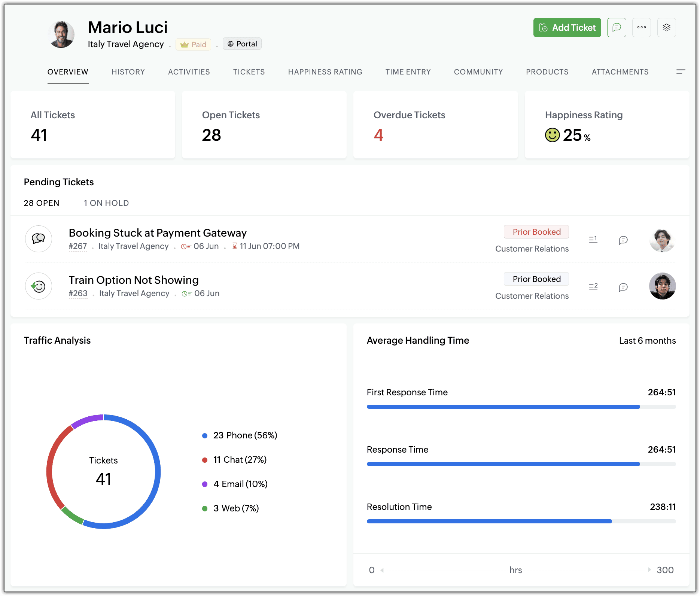Image resolution: width=700 pixels, height=596 pixels.
Task: Click chat channel icon of Booking Stuck ticket
Action: click(x=39, y=239)
